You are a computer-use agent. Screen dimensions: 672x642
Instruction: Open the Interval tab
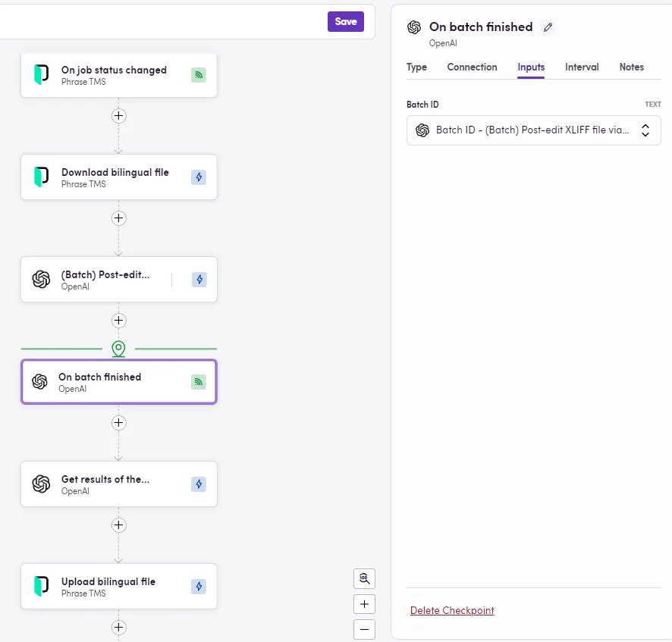pos(582,67)
